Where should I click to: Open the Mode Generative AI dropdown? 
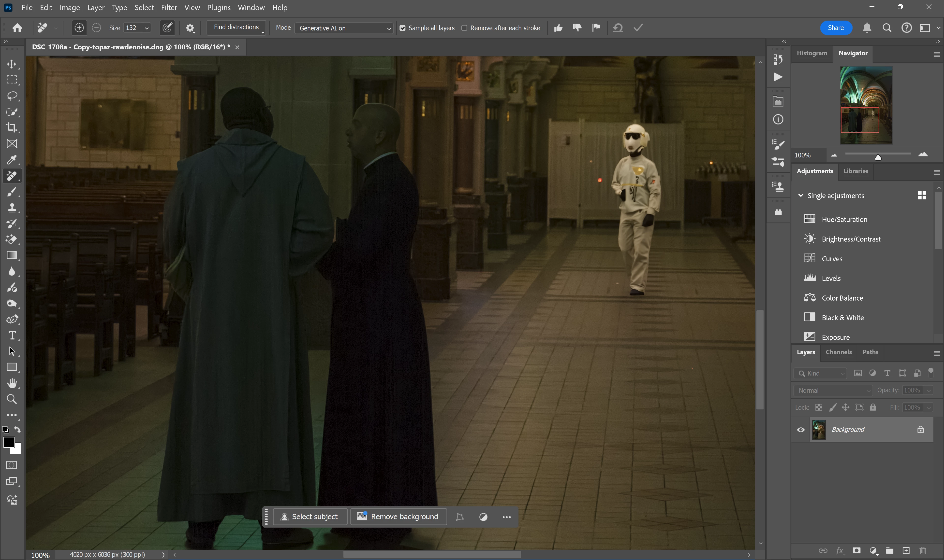click(344, 28)
